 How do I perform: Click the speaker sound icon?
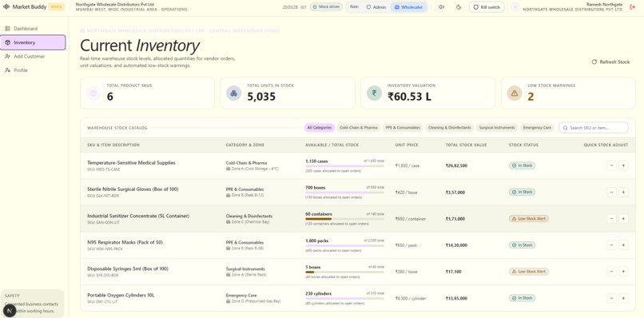click(441, 7)
